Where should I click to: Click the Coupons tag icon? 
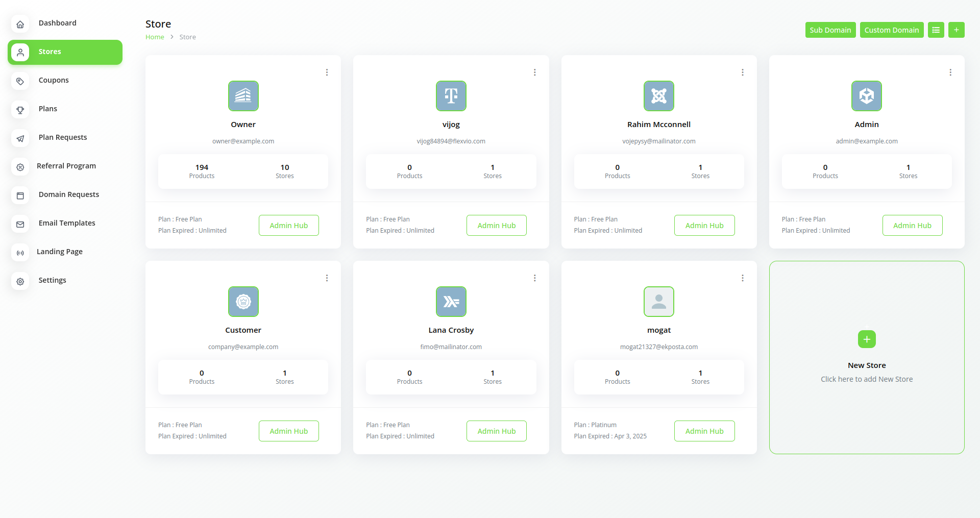(20, 81)
